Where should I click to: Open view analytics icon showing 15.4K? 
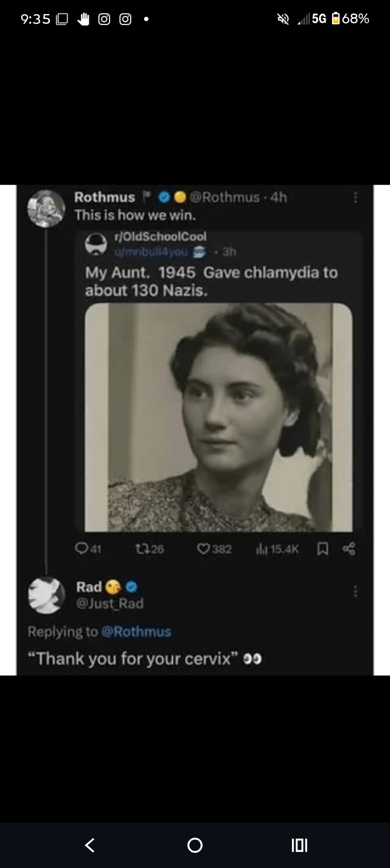(263, 549)
